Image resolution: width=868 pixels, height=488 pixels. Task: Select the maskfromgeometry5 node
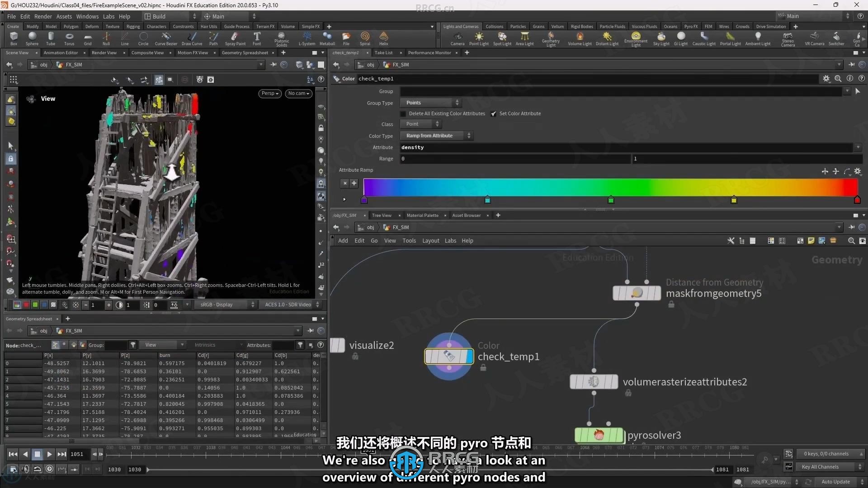pos(637,293)
